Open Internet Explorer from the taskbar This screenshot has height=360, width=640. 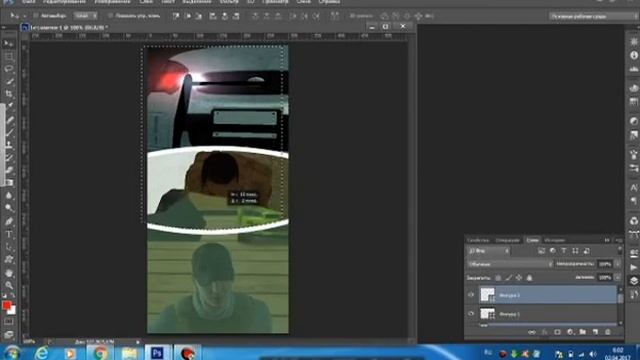(x=42, y=353)
